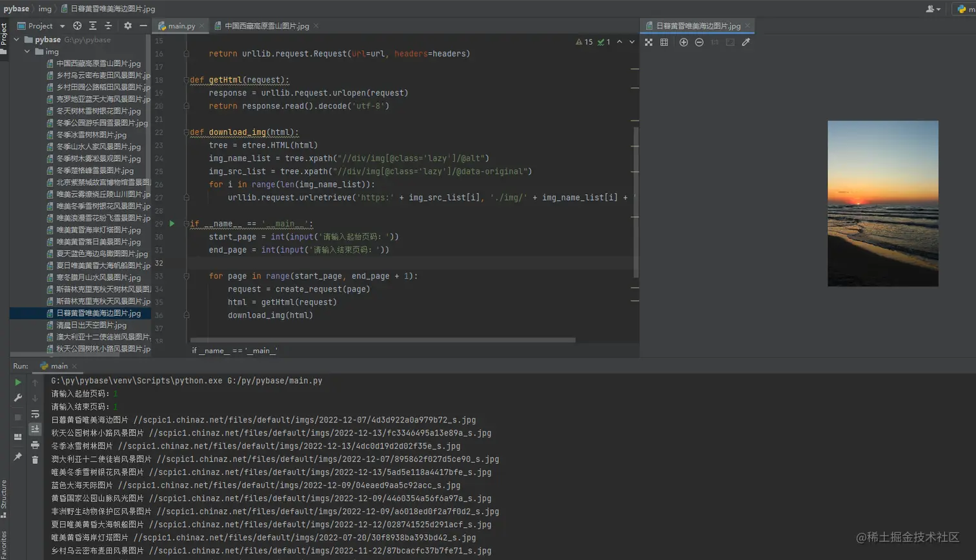Open the user account dropdown at top right
The width and height of the screenshot is (976, 560).
933,8
